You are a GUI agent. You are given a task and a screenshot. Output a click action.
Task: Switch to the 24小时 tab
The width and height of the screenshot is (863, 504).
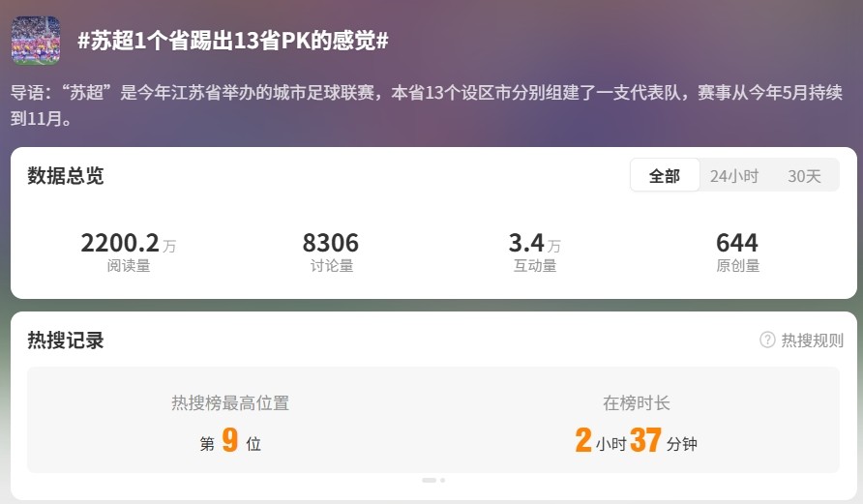click(733, 175)
